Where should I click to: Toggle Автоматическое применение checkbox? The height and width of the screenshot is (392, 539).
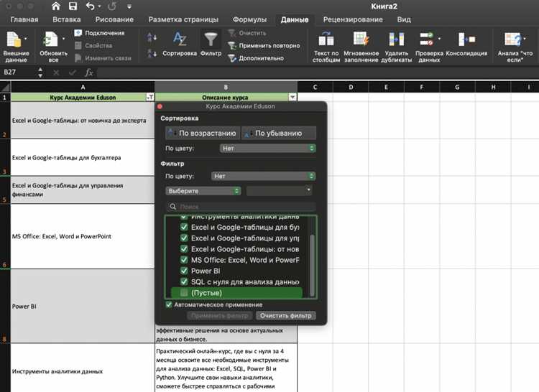click(x=169, y=305)
